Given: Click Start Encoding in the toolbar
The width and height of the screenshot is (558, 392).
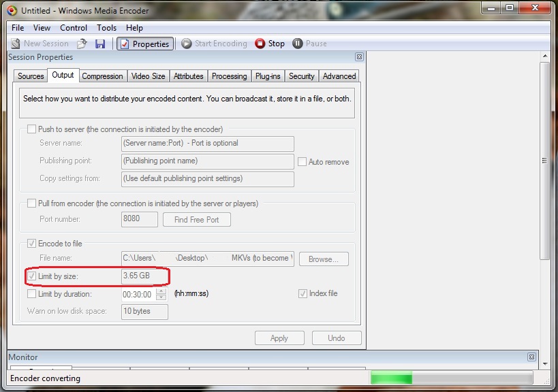Looking at the screenshot, I should pos(214,44).
